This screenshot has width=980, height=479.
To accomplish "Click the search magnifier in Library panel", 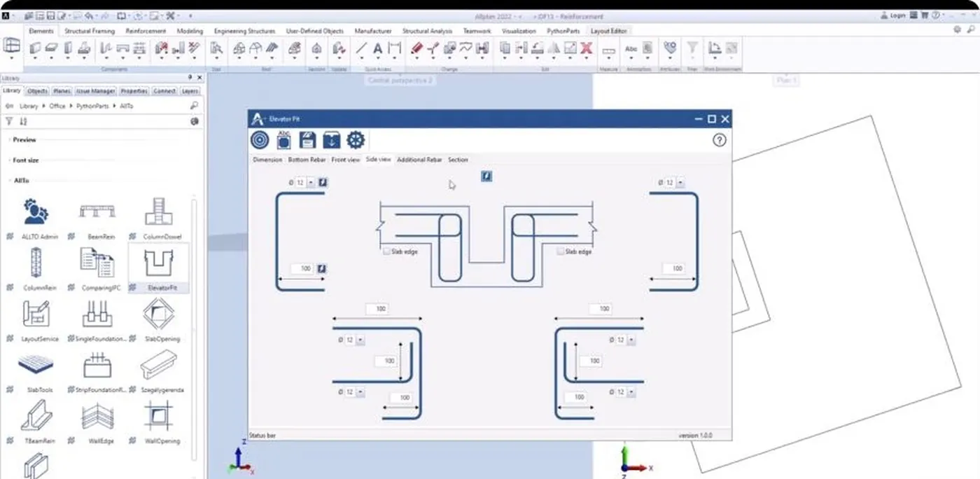I will tap(194, 106).
